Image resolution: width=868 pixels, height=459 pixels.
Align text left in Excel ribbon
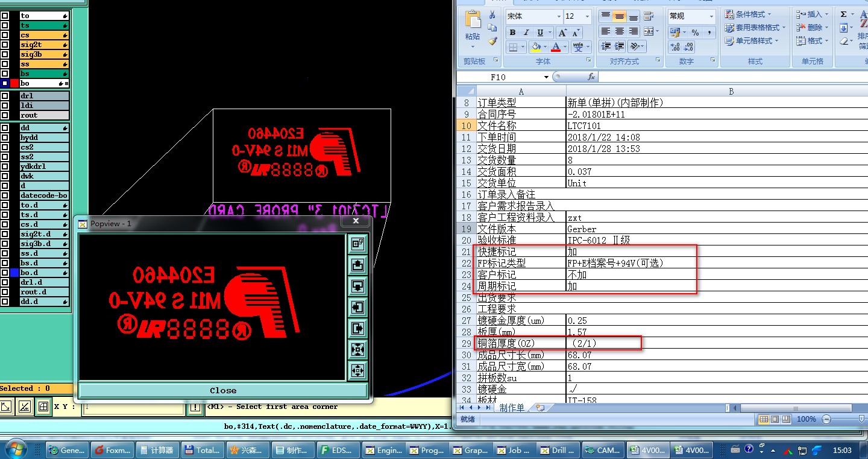[x=605, y=31]
